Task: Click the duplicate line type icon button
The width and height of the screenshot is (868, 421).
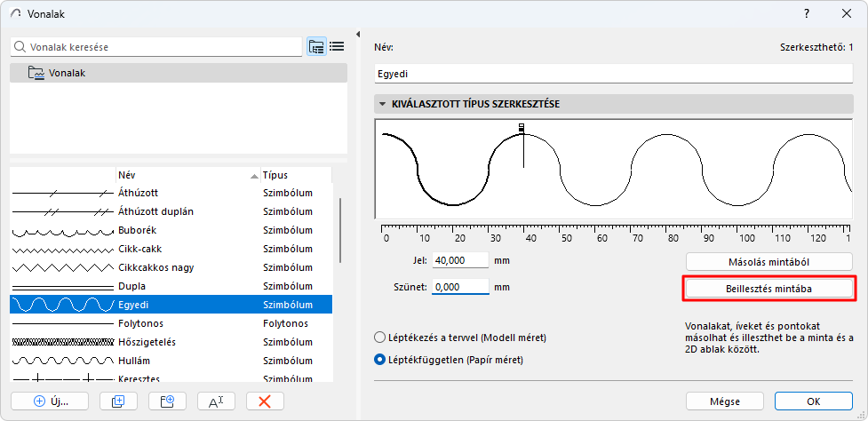Action: click(x=118, y=401)
